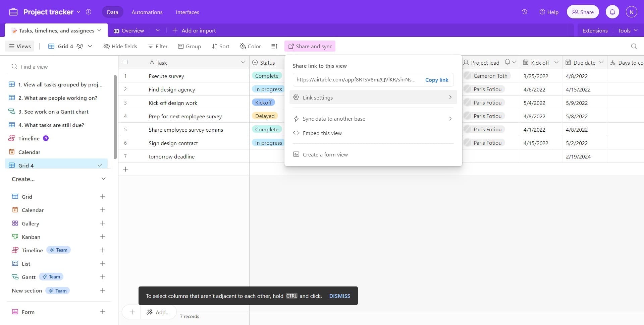644x325 pixels.
Task: Open the base history icon
Action: coord(524,12)
